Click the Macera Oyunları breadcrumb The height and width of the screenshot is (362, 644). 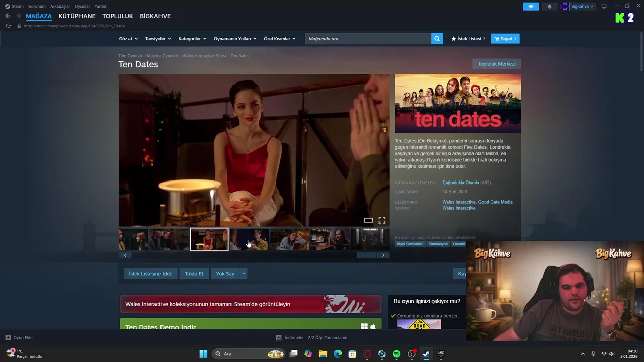coord(163,56)
